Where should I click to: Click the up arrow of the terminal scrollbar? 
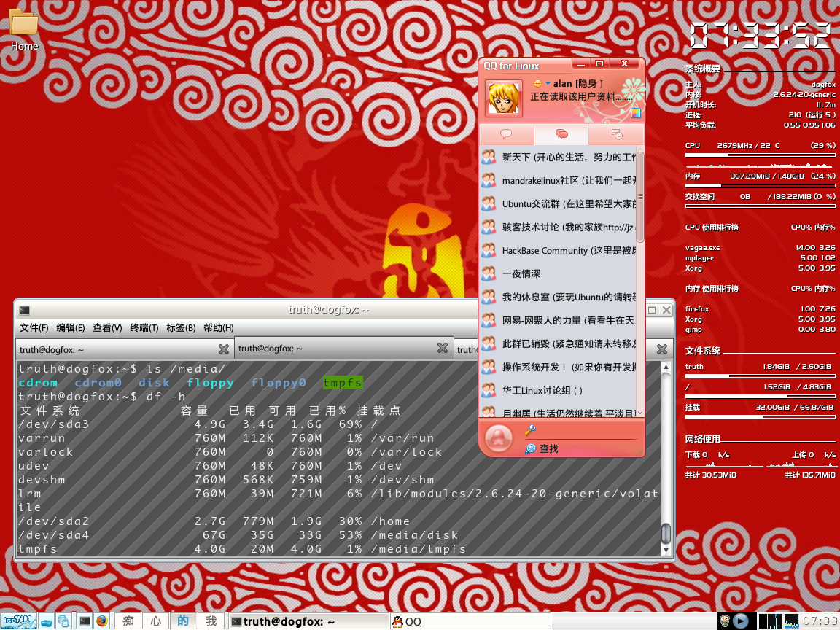click(665, 367)
